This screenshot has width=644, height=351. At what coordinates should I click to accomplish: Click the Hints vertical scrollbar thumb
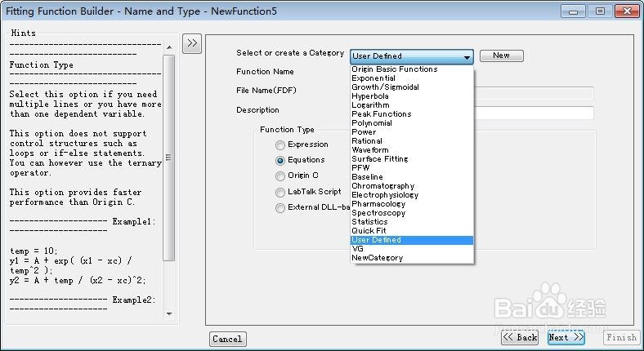(169, 158)
